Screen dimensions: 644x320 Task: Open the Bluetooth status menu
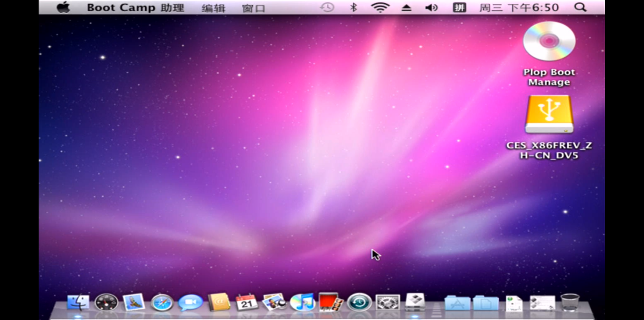pyautogui.click(x=354, y=8)
